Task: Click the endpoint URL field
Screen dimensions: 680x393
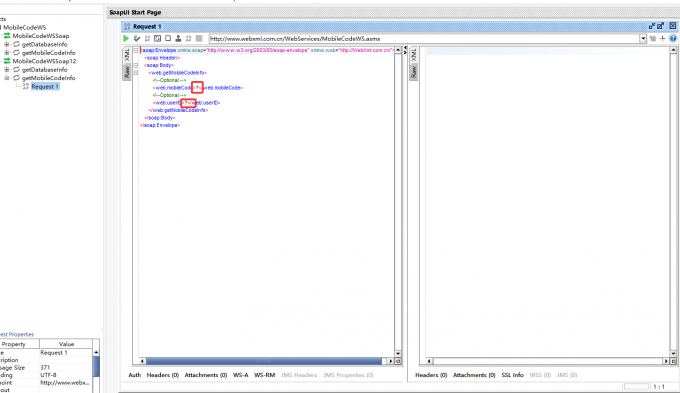Action: tap(424, 39)
